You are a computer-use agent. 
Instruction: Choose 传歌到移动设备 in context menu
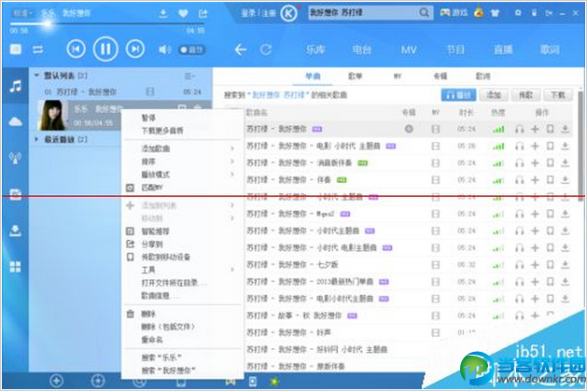click(166, 258)
